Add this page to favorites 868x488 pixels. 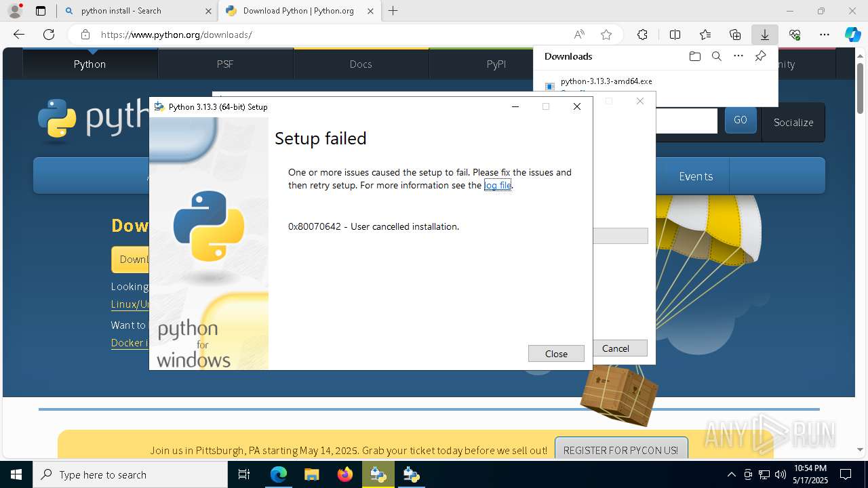pos(606,35)
